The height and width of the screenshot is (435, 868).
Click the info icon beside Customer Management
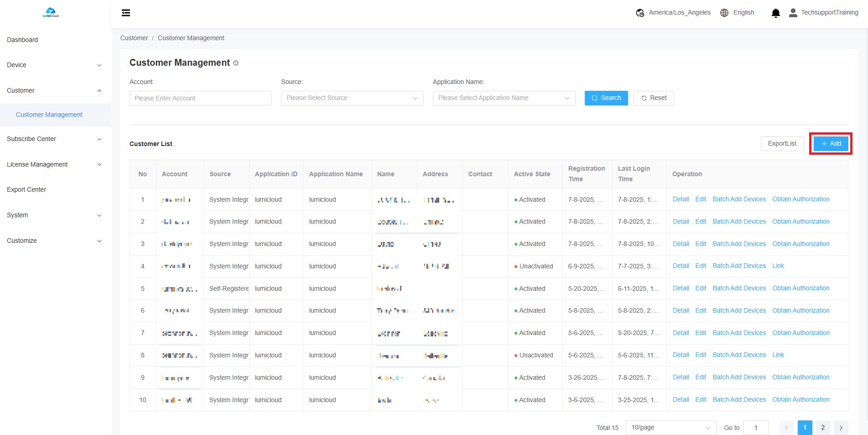pyautogui.click(x=236, y=63)
